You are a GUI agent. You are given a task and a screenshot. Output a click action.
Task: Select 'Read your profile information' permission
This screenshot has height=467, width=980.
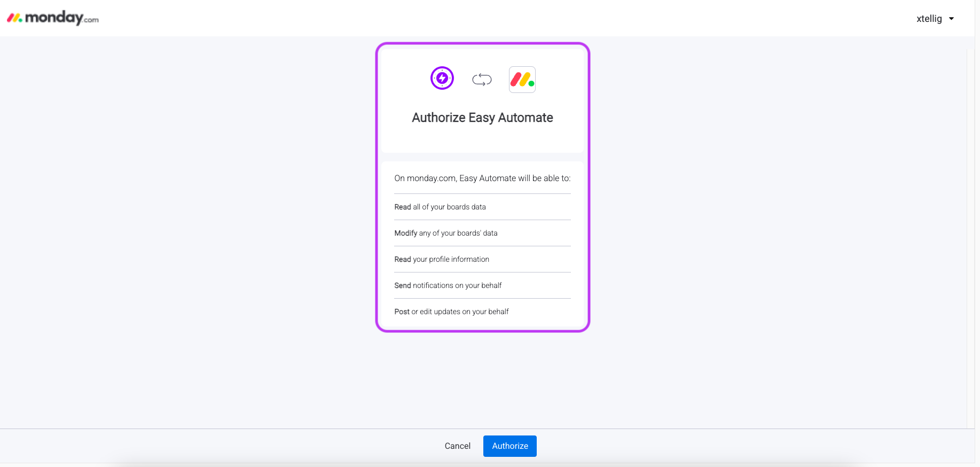pos(442,259)
